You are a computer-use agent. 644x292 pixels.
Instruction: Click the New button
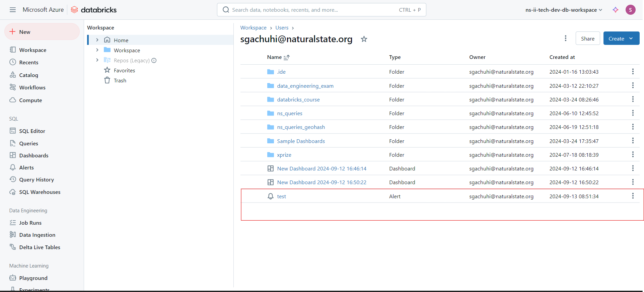[x=42, y=32]
